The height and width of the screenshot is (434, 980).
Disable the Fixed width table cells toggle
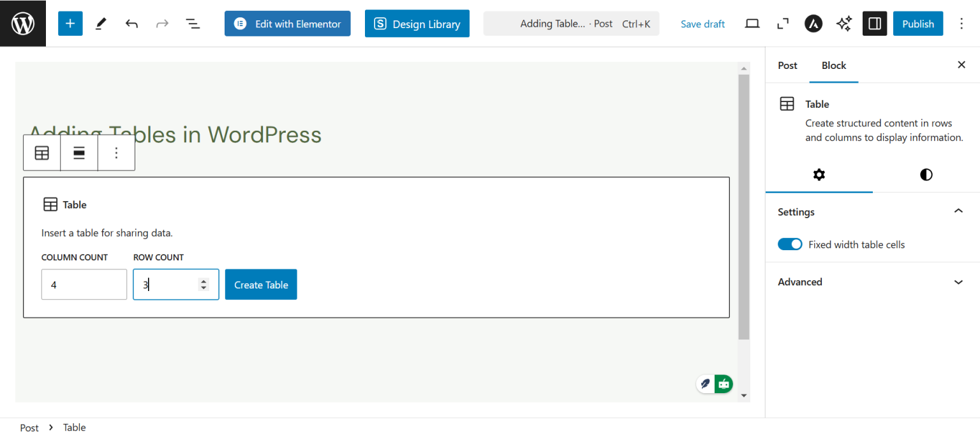[x=790, y=244]
